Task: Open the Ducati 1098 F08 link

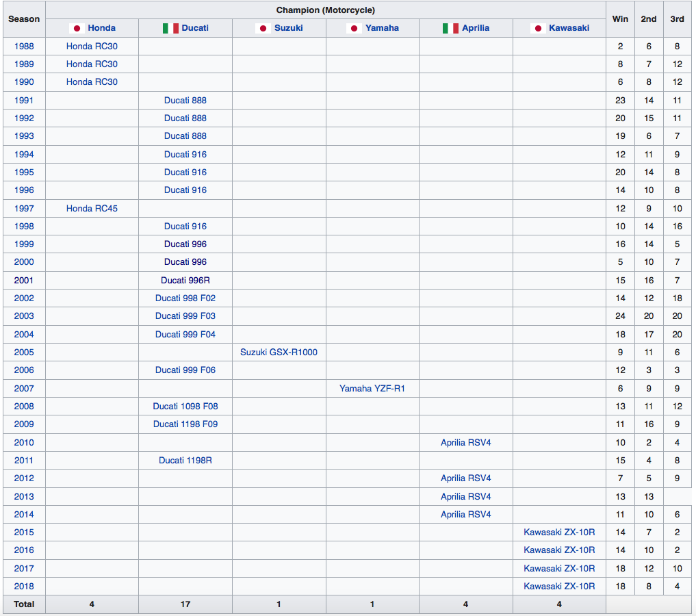Action: [185, 407]
